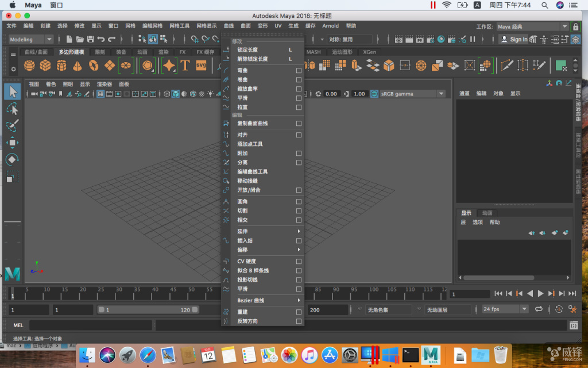The image size is (588, 368).
Task: Switch to the 多边形建模 shelf tab
Action: pyautogui.click(x=72, y=52)
